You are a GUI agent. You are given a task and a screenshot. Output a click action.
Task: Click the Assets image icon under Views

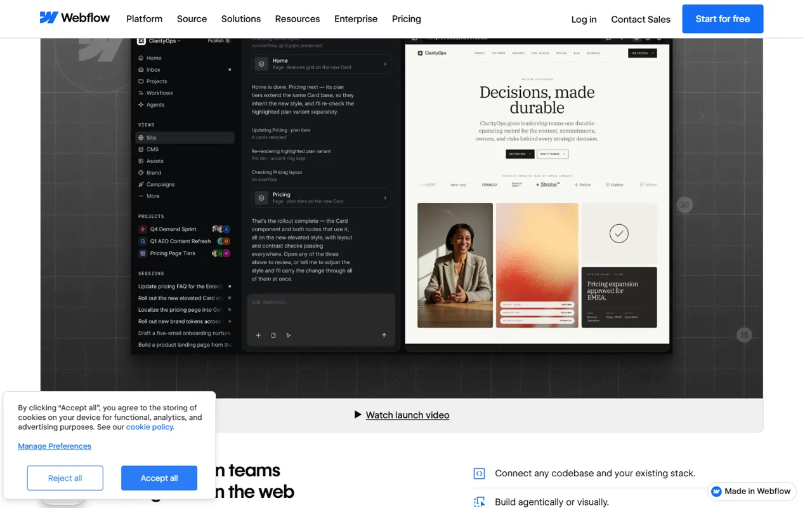141,161
